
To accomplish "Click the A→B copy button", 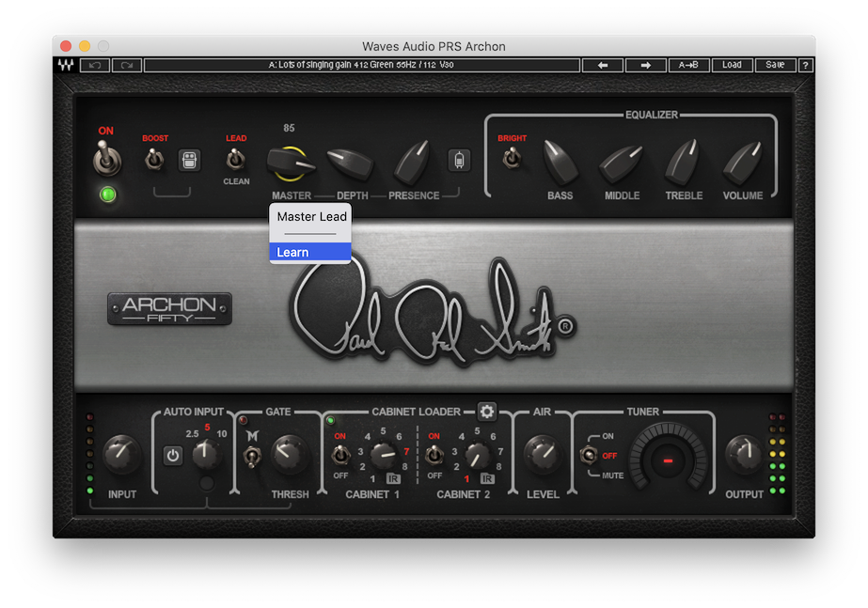I will [688, 65].
